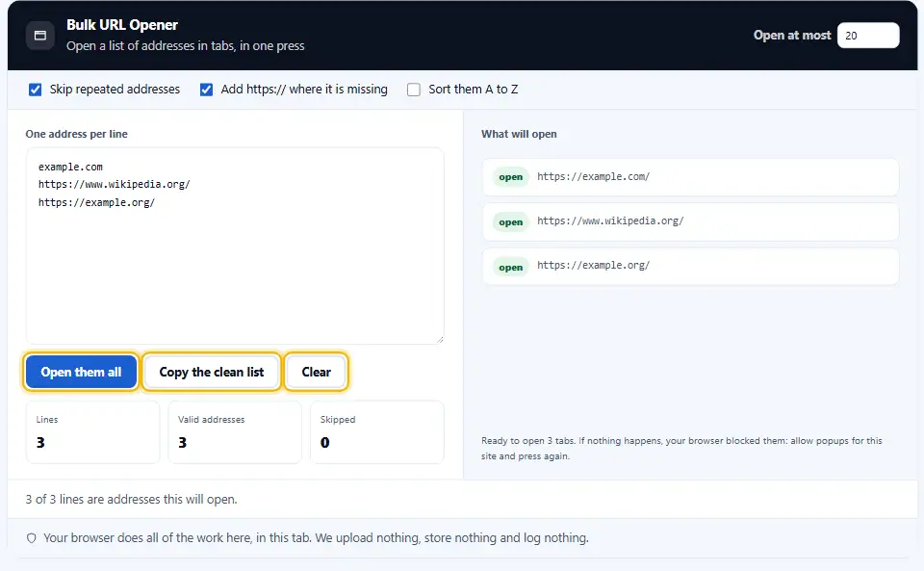Image resolution: width=924 pixels, height=571 pixels.
Task: Select the https://www.wikipedia.org/ preview row
Action: (691, 222)
